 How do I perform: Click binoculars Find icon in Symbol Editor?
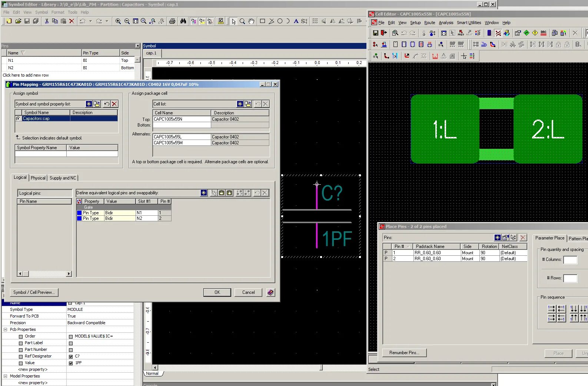183,21
